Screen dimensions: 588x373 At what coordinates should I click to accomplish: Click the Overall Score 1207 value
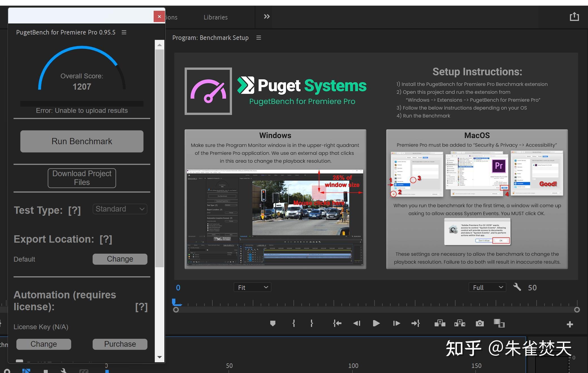(82, 87)
